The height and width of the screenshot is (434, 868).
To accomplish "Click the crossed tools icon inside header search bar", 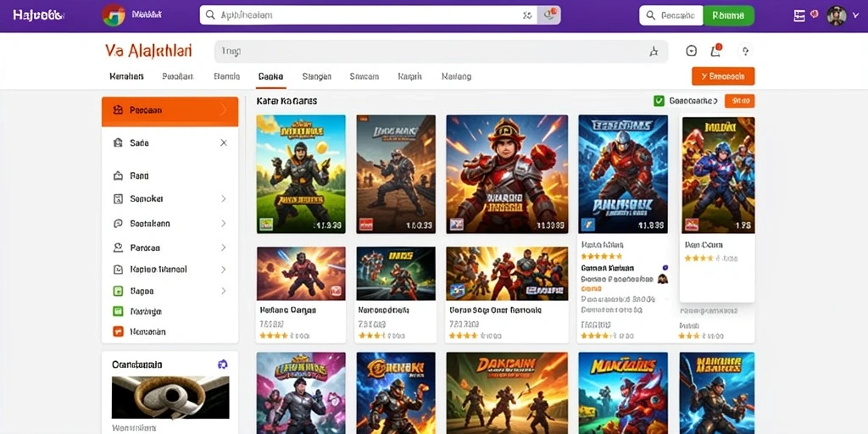I will click(527, 15).
